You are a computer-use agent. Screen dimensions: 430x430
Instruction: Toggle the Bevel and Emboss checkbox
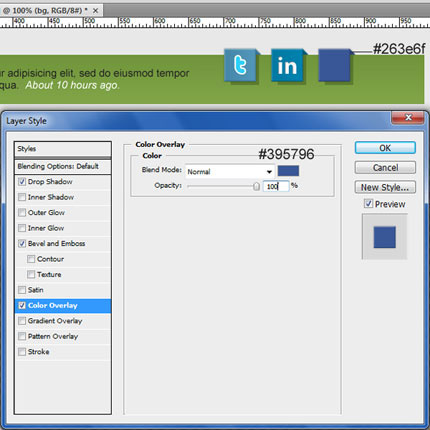click(x=22, y=243)
